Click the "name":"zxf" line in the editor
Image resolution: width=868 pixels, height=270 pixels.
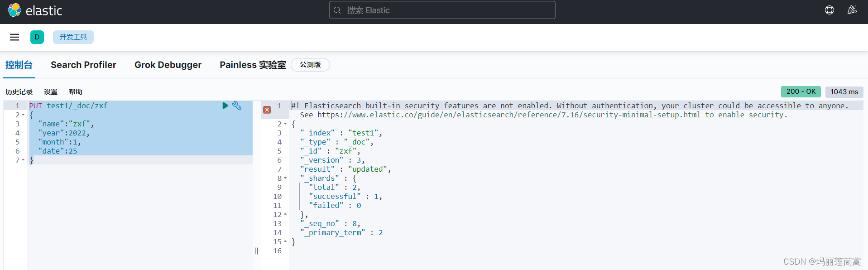click(x=66, y=124)
